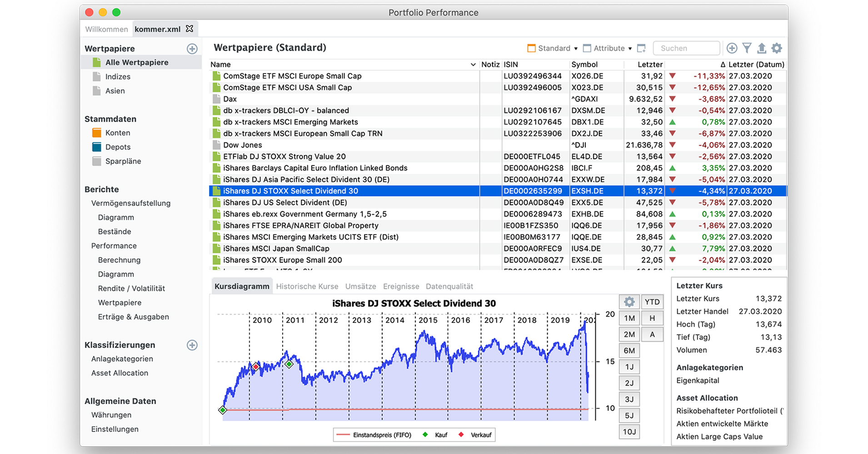Set chart range to 1J
Viewport: 868px width, 454px height.
click(629, 367)
